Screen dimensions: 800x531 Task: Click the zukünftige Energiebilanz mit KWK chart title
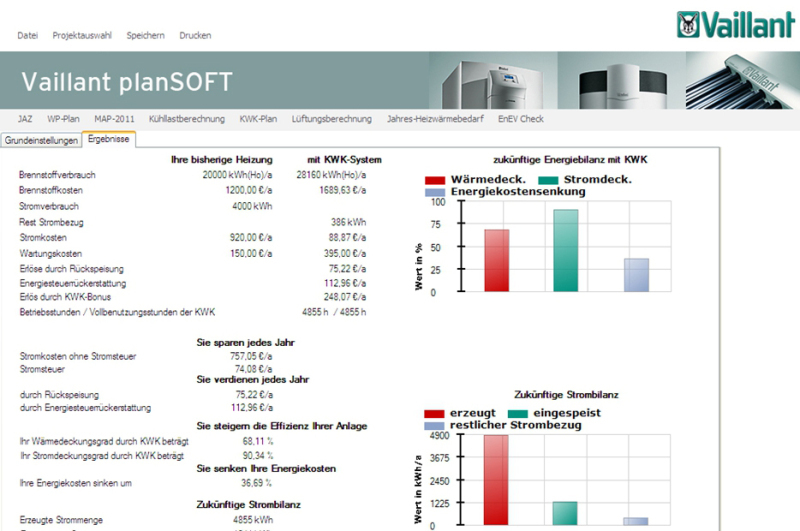coord(570,160)
